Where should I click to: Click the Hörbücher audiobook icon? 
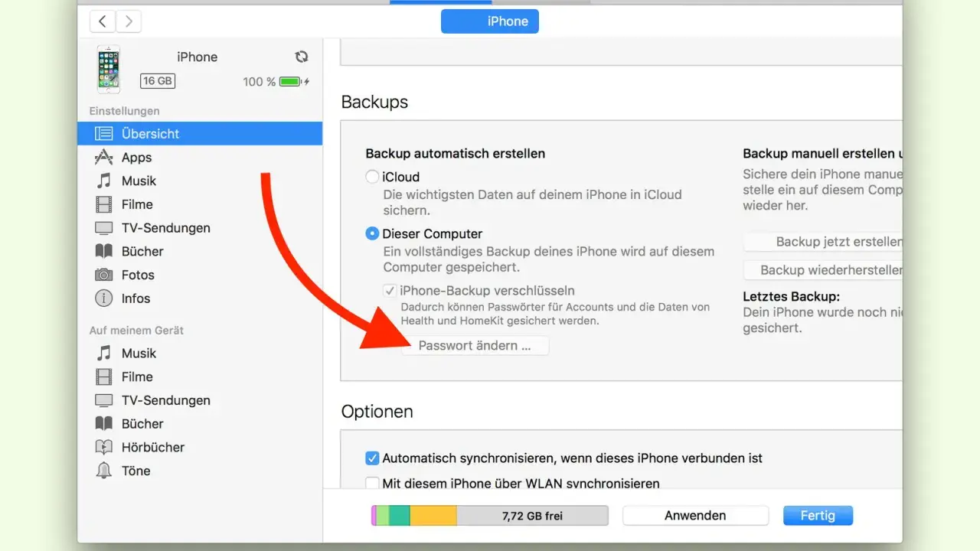(103, 447)
